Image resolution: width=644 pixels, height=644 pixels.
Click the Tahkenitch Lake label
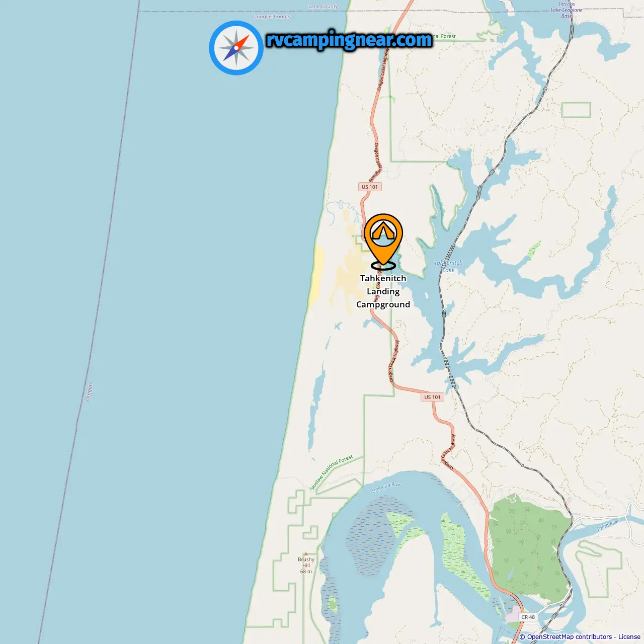click(x=448, y=266)
